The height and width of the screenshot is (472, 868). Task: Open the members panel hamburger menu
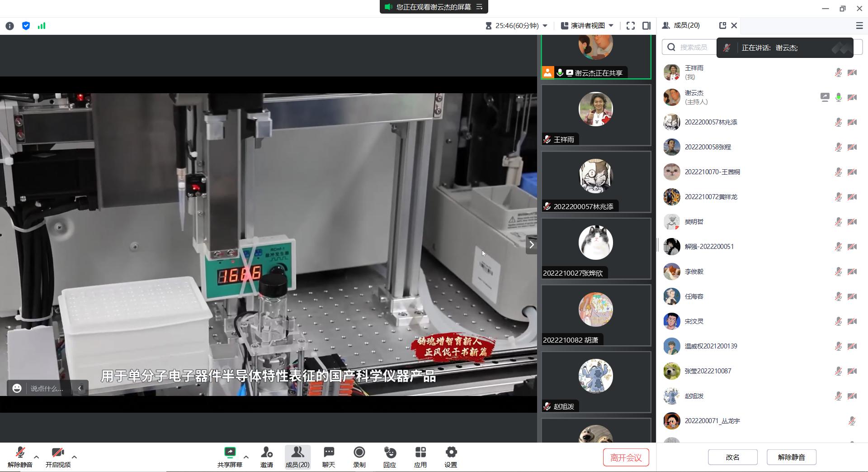[859, 26]
